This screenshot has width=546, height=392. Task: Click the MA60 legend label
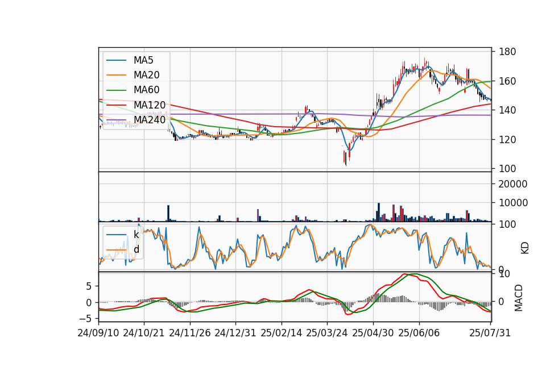click(146, 90)
